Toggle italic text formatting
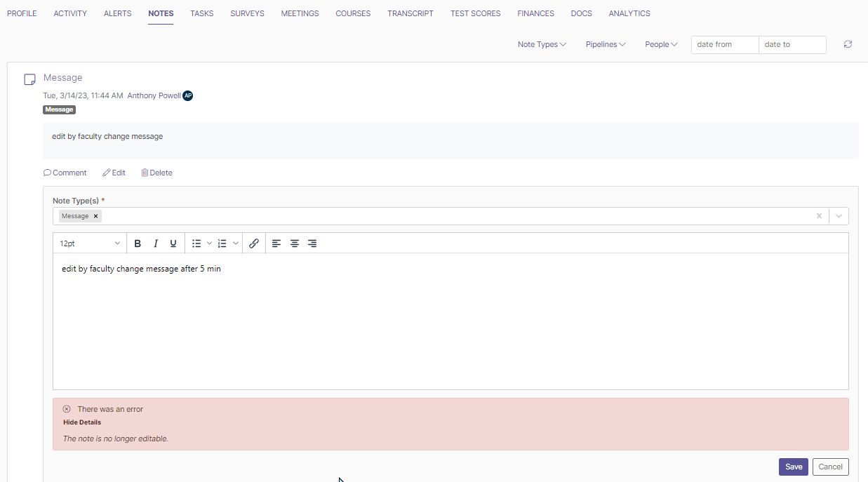This screenshot has height=482, width=868. tap(156, 243)
